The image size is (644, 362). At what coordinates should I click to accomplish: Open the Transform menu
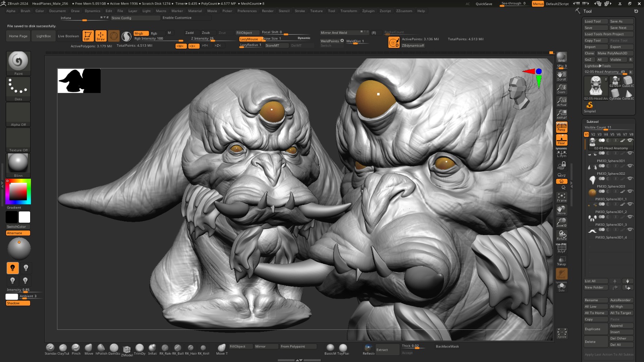point(349,11)
